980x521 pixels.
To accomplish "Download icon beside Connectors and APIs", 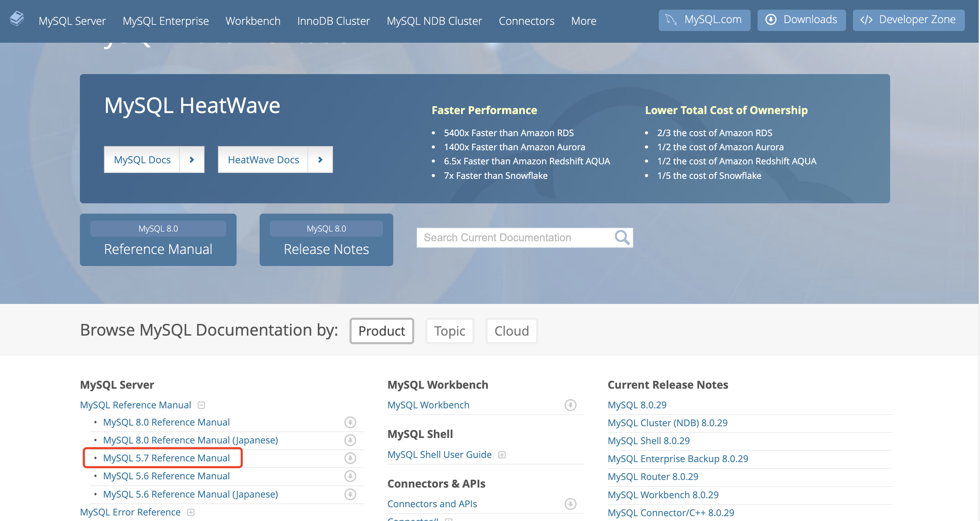I will click(570, 504).
